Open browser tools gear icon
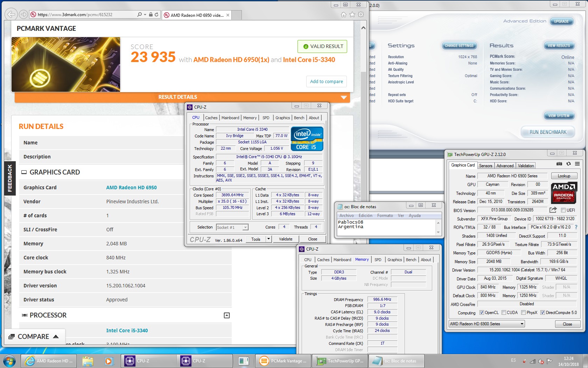 (x=361, y=14)
